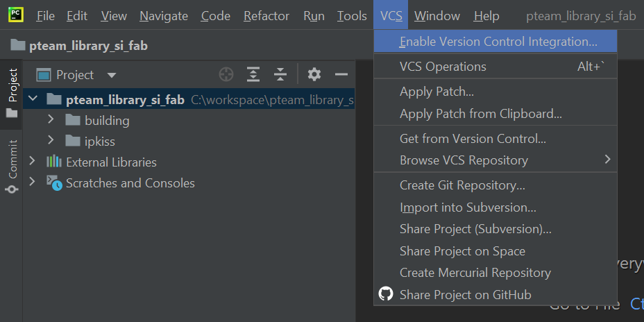The width and height of the screenshot is (644, 322).
Task: Expand Scratches and Consoles node
Action: pyautogui.click(x=32, y=183)
